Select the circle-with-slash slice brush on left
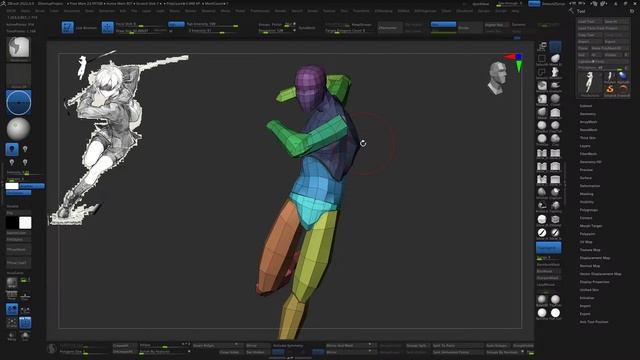 pyautogui.click(x=542, y=233)
